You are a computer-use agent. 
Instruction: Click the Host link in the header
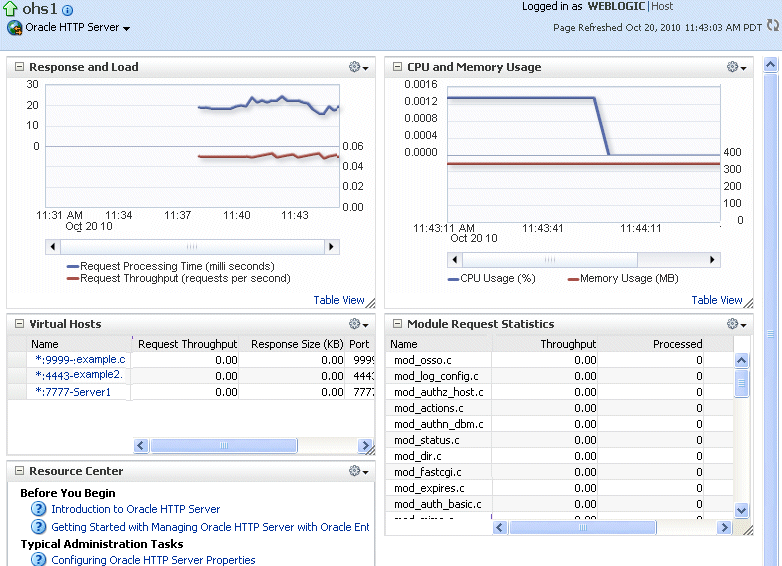(662, 6)
